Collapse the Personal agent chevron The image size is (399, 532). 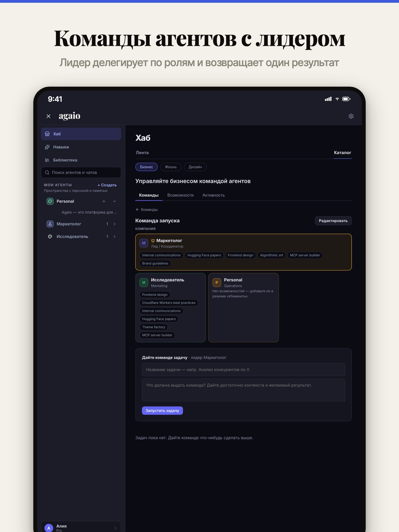coord(114,201)
